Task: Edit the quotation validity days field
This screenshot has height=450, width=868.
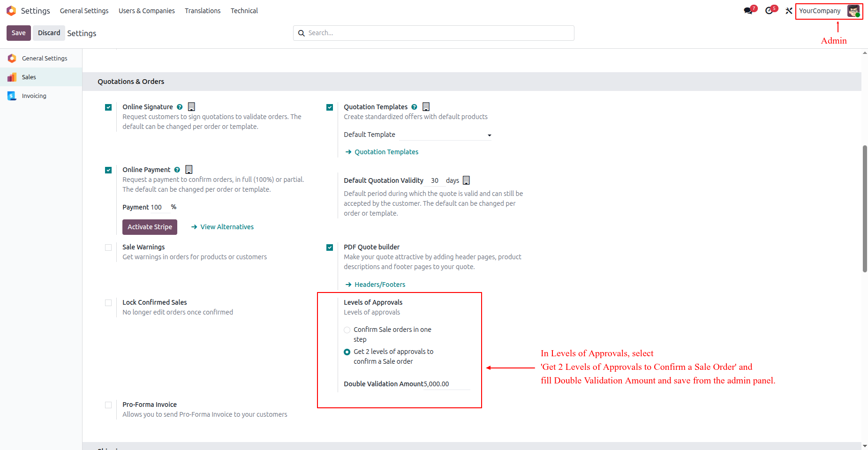Action: pos(435,180)
